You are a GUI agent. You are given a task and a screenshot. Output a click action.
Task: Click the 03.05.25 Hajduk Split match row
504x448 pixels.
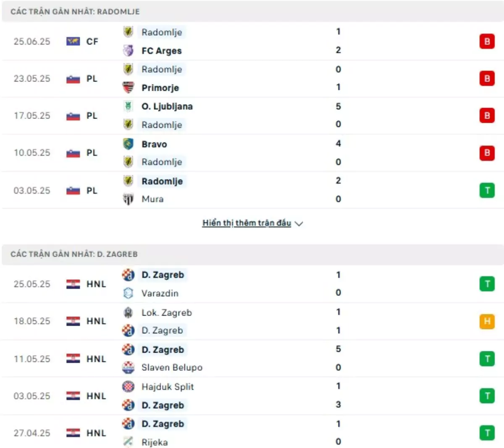[x=252, y=395]
